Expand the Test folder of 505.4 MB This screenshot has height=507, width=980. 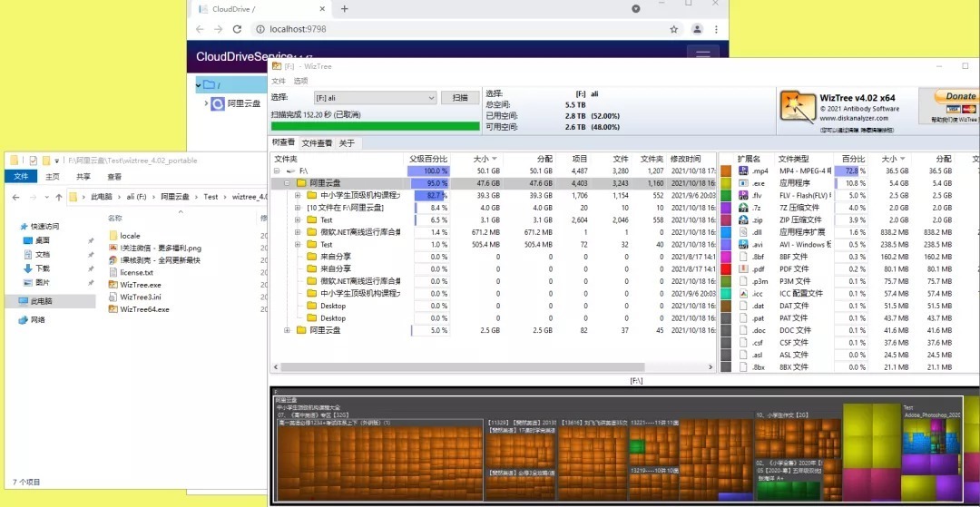(298, 244)
